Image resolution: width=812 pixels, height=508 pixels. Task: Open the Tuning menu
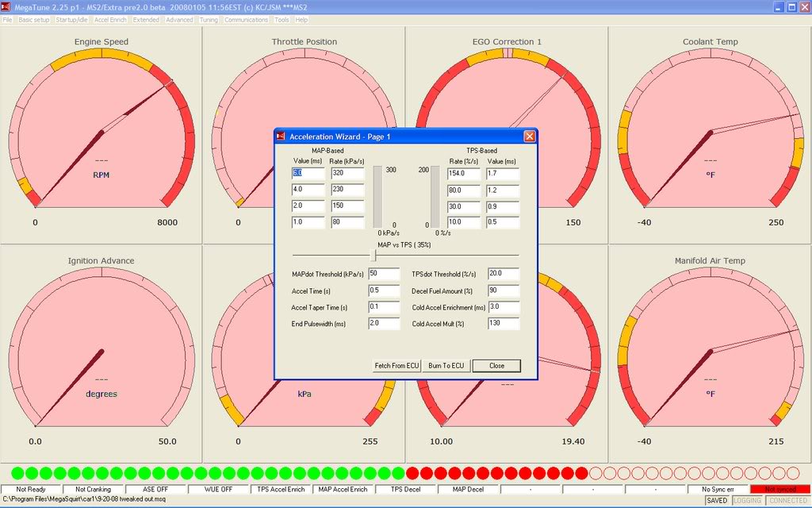[209, 20]
